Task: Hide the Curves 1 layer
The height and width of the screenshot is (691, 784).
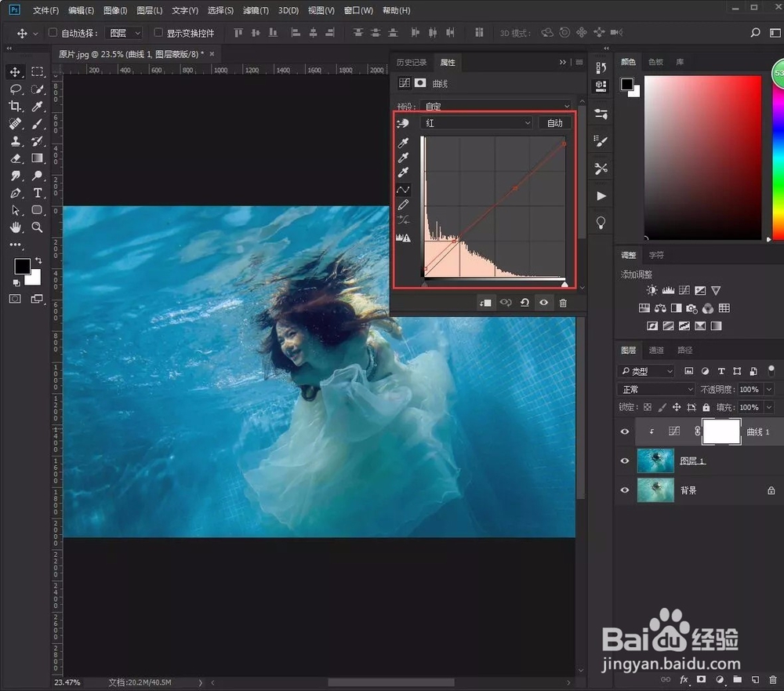Action: 625,432
